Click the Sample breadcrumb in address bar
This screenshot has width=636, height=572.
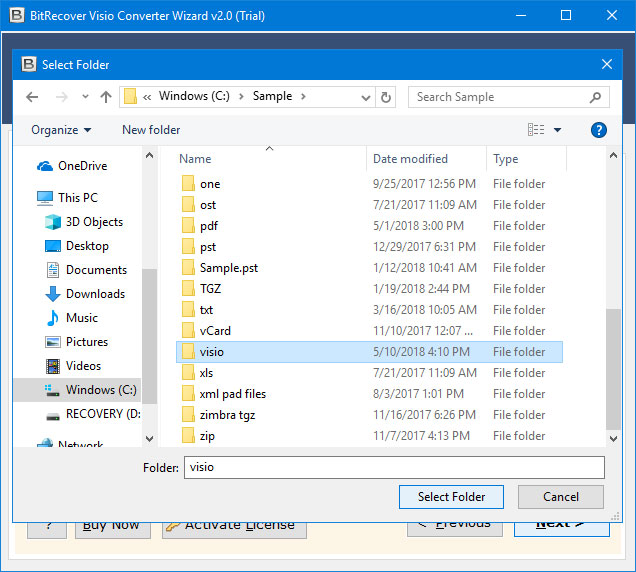(x=272, y=96)
